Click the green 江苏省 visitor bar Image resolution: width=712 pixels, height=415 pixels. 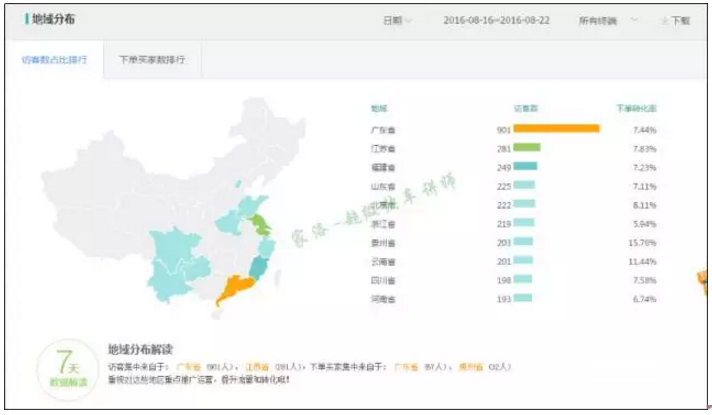[x=527, y=148]
